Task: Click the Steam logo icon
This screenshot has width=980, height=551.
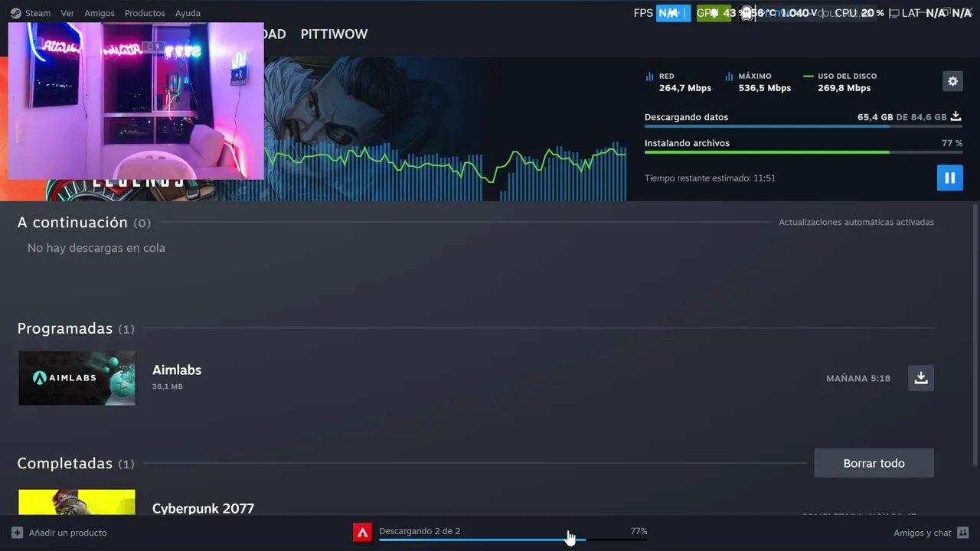Action: click(15, 13)
